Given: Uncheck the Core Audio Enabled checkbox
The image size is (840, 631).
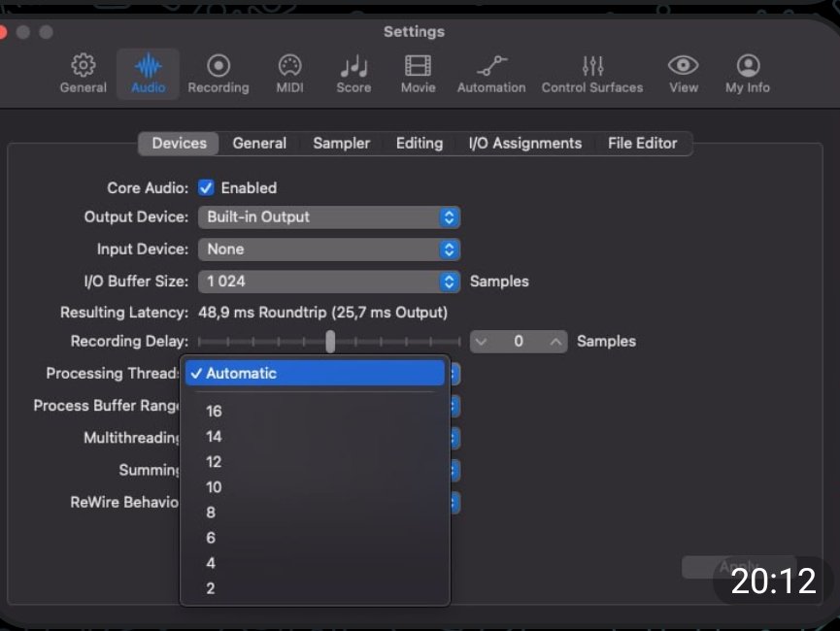Looking at the screenshot, I should coord(206,187).
